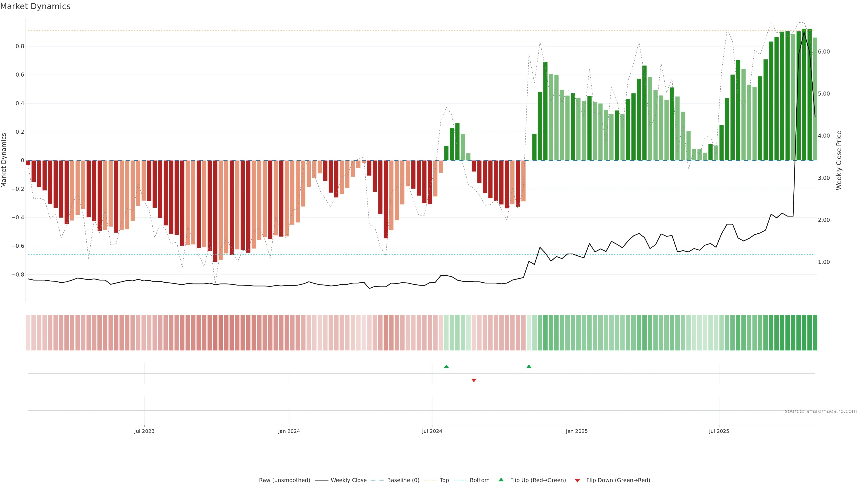Click the Flip Down (Green→Red) legend label

(618, 480)
